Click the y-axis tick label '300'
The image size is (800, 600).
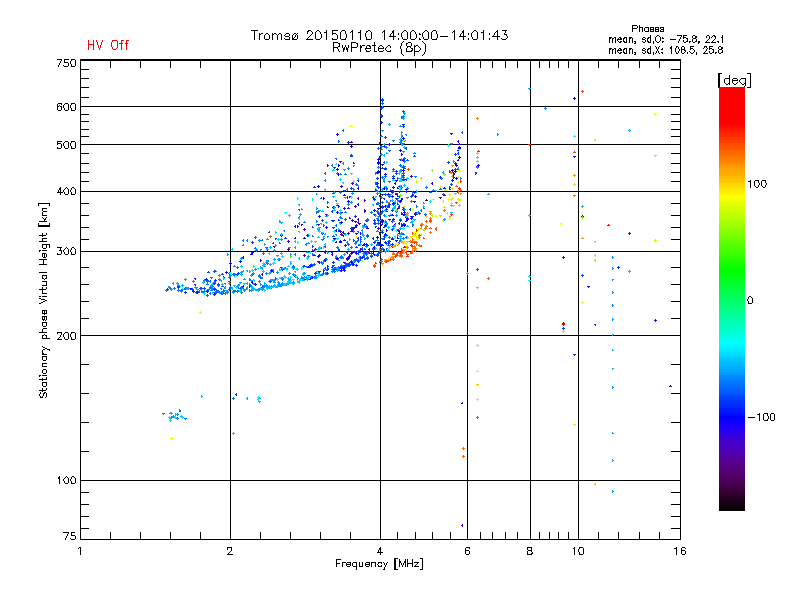[x=66, y=252]
